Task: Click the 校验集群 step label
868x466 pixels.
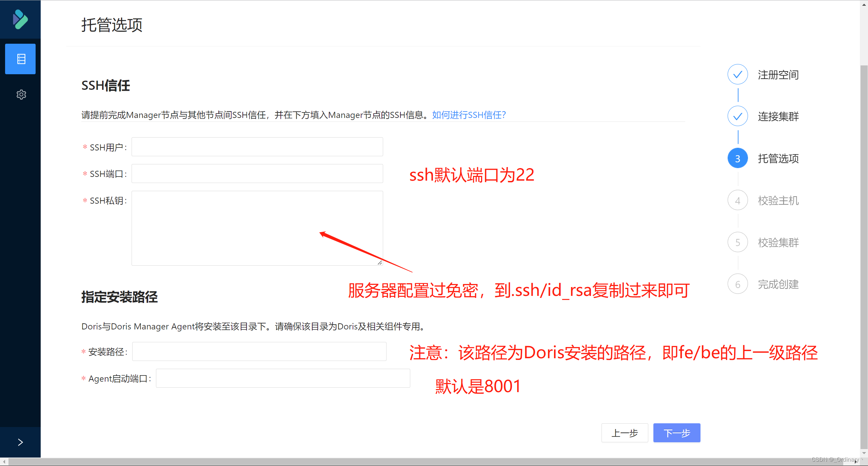Action: tap(778, 242)
